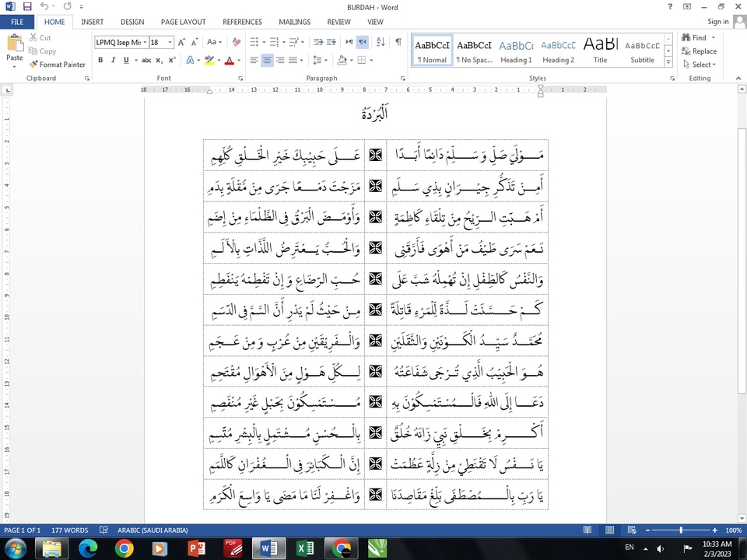Insert a bulleted list
747x560 pixels.
(254, 42)
